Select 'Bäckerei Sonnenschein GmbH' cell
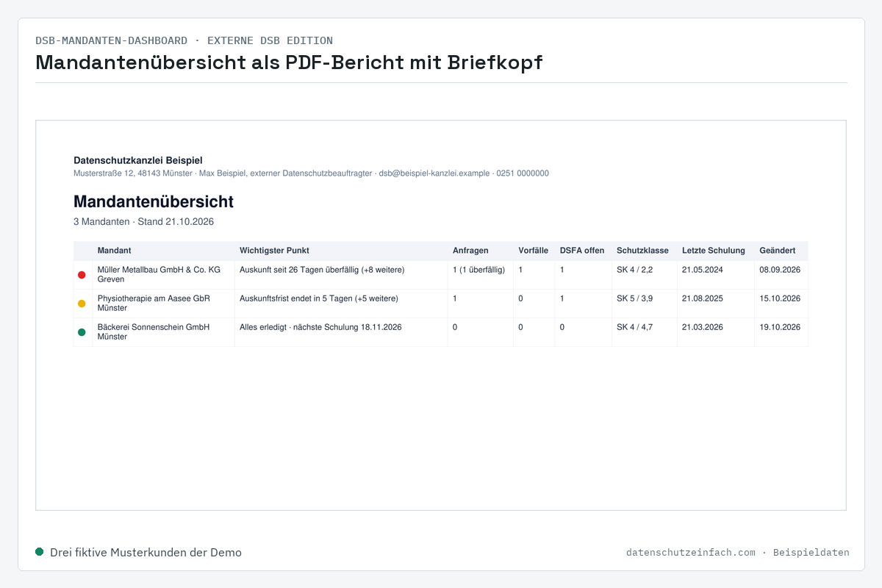882x588 pixels. 163,332
